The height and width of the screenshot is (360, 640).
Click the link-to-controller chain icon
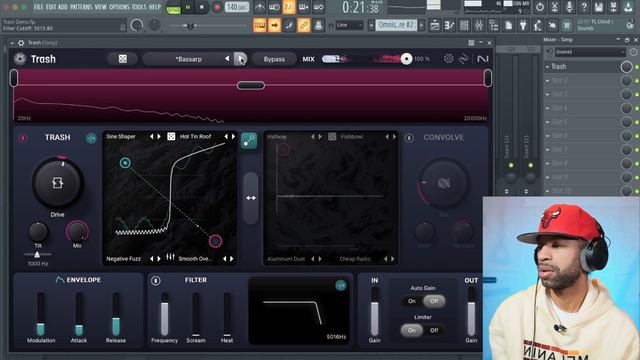click(x=304, y=25)
